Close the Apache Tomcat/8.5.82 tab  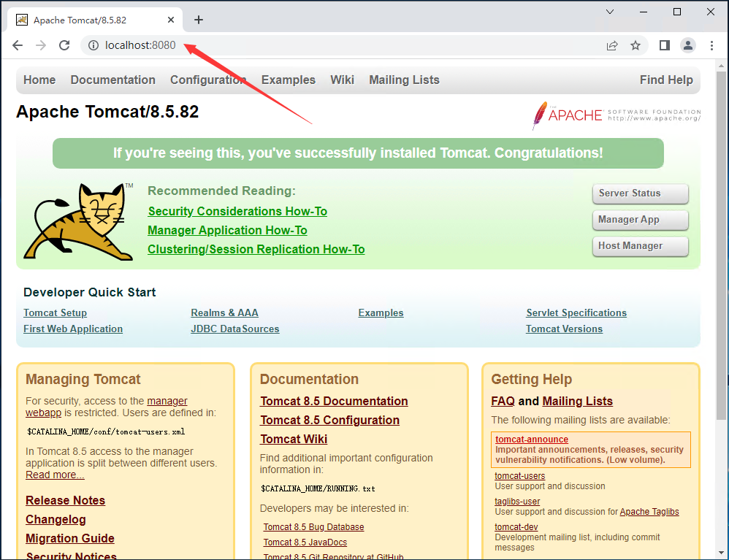tap(171, 20)
